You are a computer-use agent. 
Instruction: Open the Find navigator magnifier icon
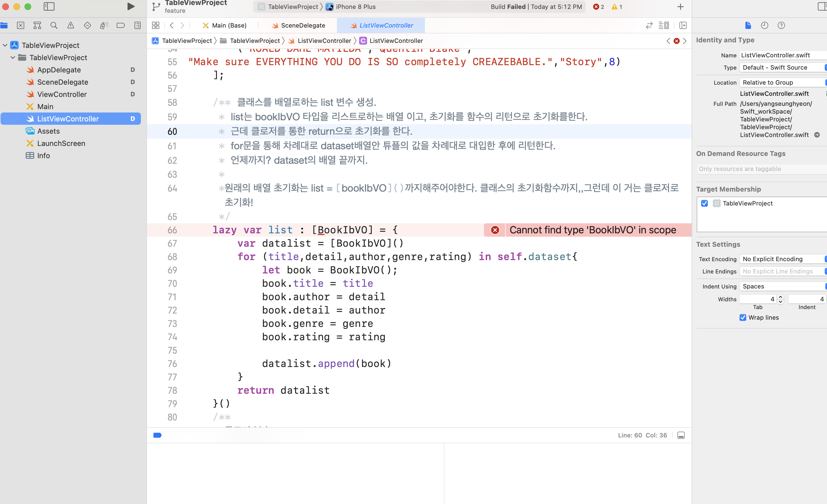(54, 25)
